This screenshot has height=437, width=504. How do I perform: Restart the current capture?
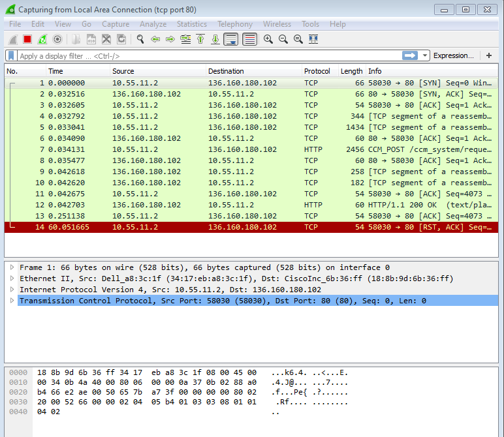[42, 39]
